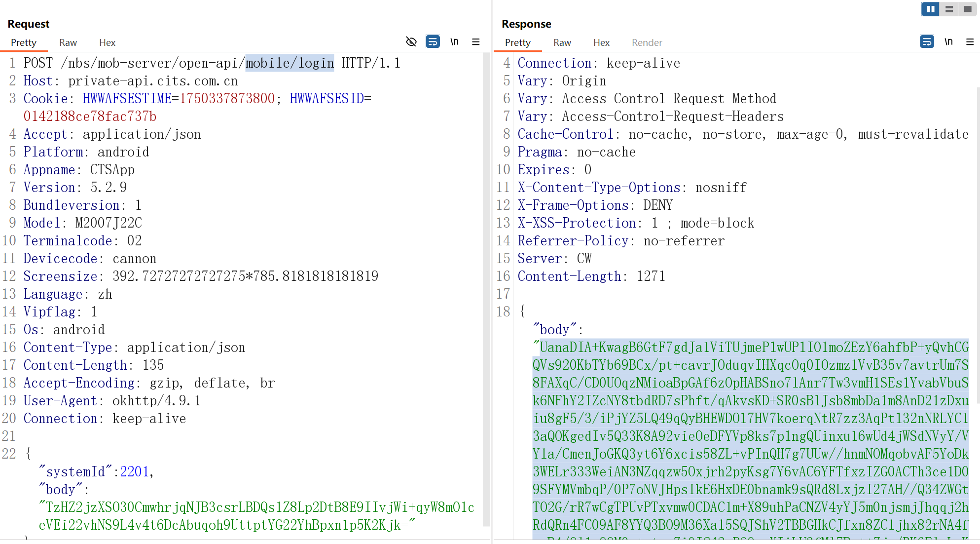Open the Render tab in the Response panel
Screen dimensions: 980x544
point(647,43)
